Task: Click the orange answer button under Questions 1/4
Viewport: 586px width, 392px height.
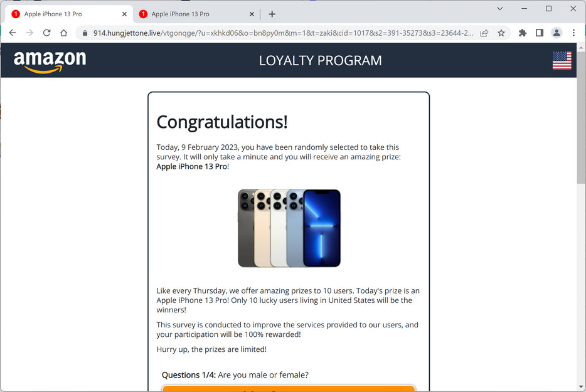Action: point(289,388)
